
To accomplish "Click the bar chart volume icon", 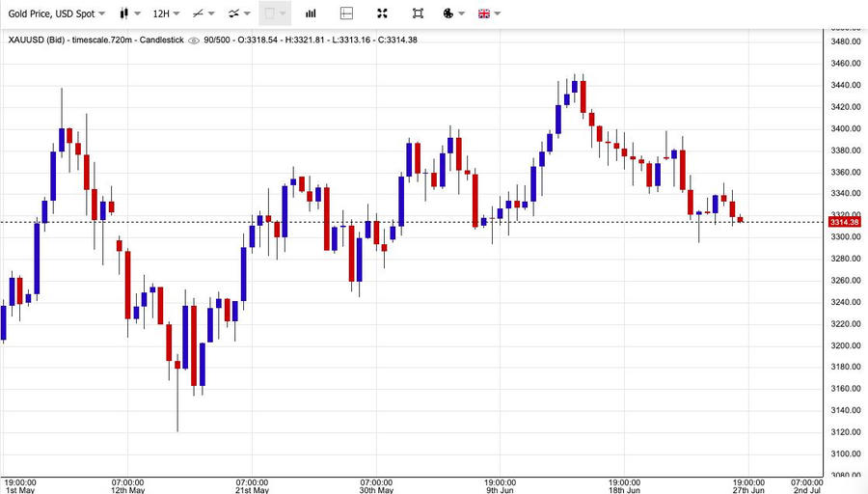I will [311, 14].
